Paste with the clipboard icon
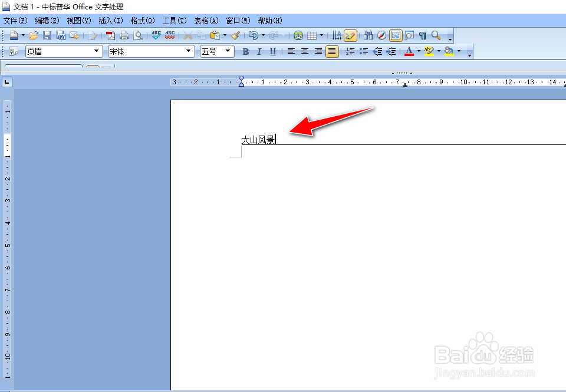 point(215,35)
